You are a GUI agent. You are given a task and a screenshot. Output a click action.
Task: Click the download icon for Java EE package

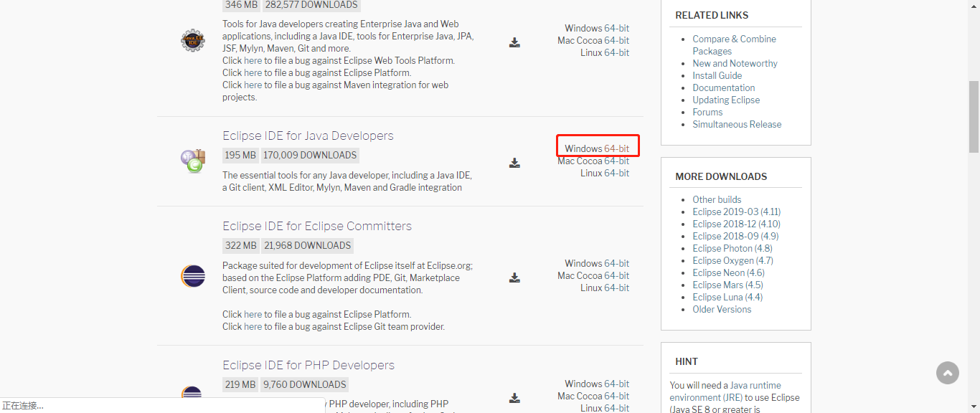(x=514, y=42)
